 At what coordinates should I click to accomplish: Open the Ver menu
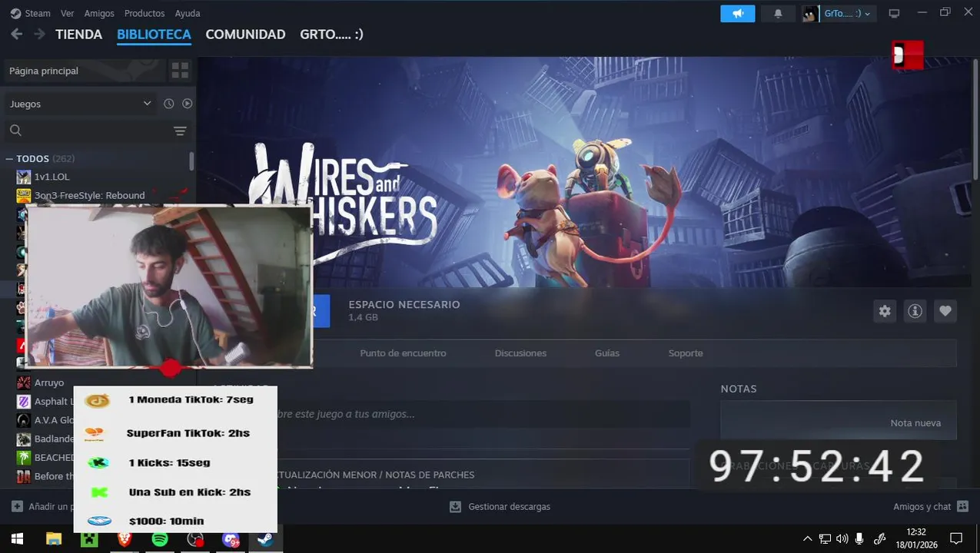pos(68,14)
